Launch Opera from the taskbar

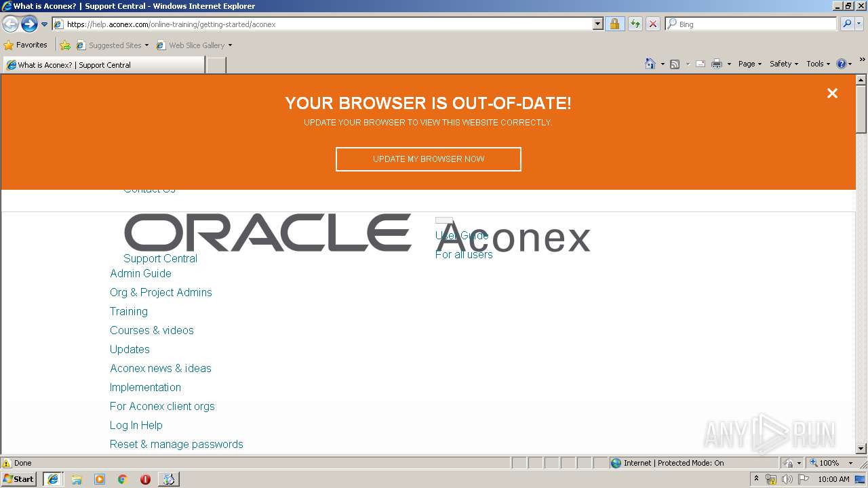145,479
